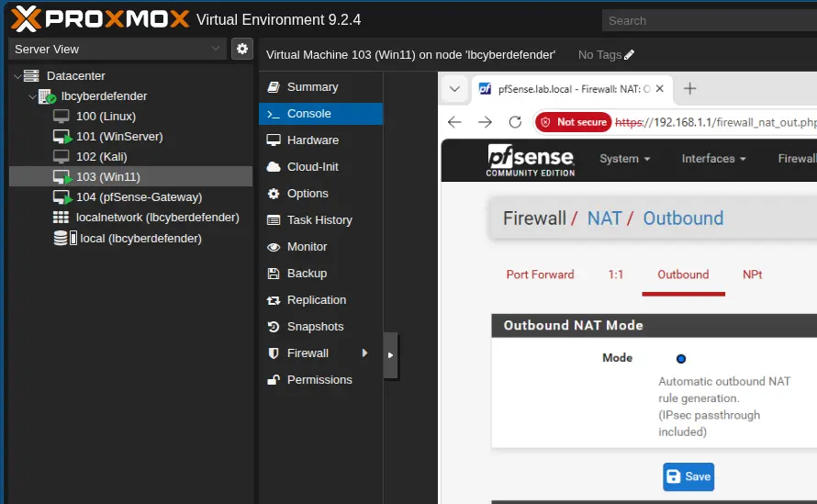Collapse the lbcyberdefender node arrow
Image resolution: width=817 pixels, height=504 pixels.
tap(33, 96)
